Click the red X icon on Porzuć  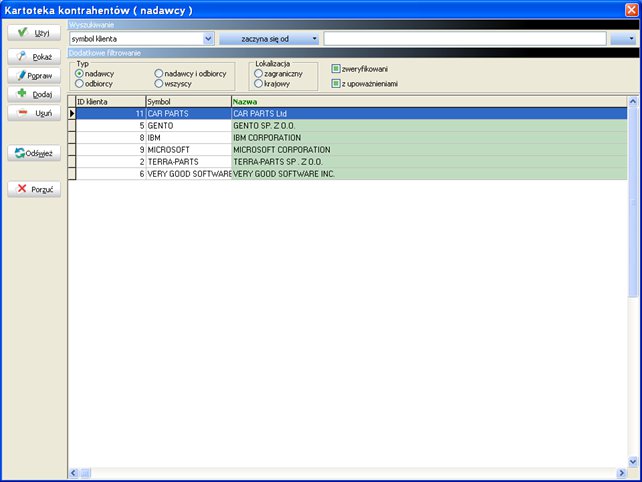point(22,188)
